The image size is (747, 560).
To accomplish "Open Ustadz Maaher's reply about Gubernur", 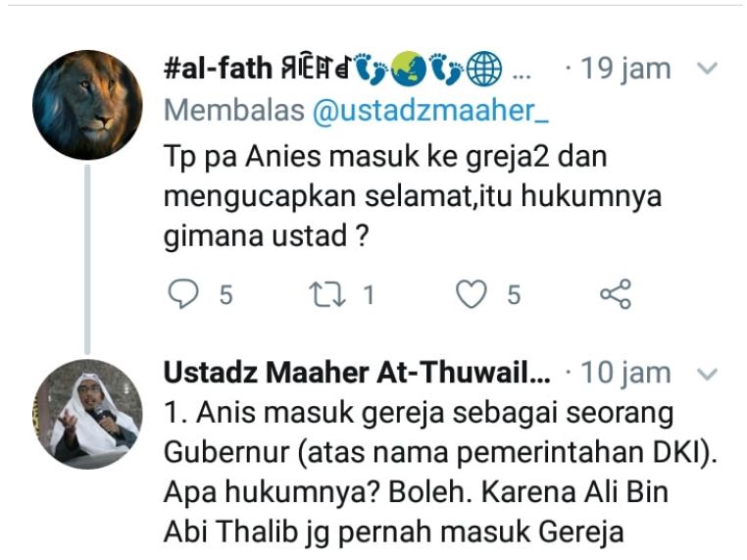I will coord(441,472).
